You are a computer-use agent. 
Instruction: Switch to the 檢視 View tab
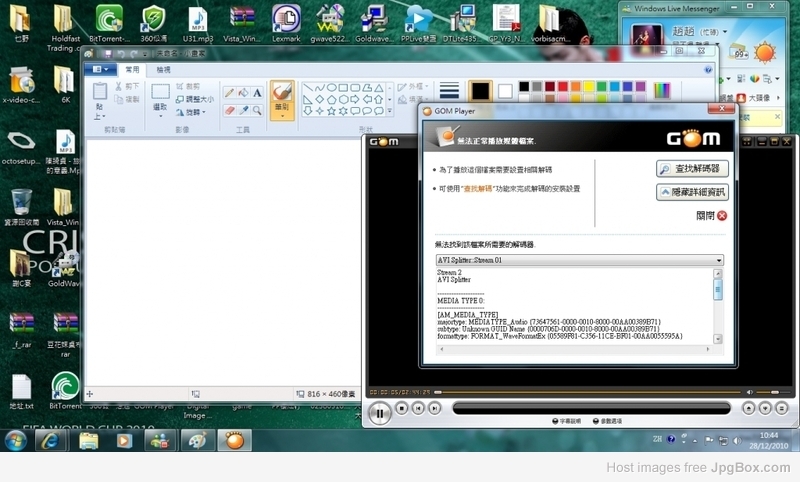(163, 70)
